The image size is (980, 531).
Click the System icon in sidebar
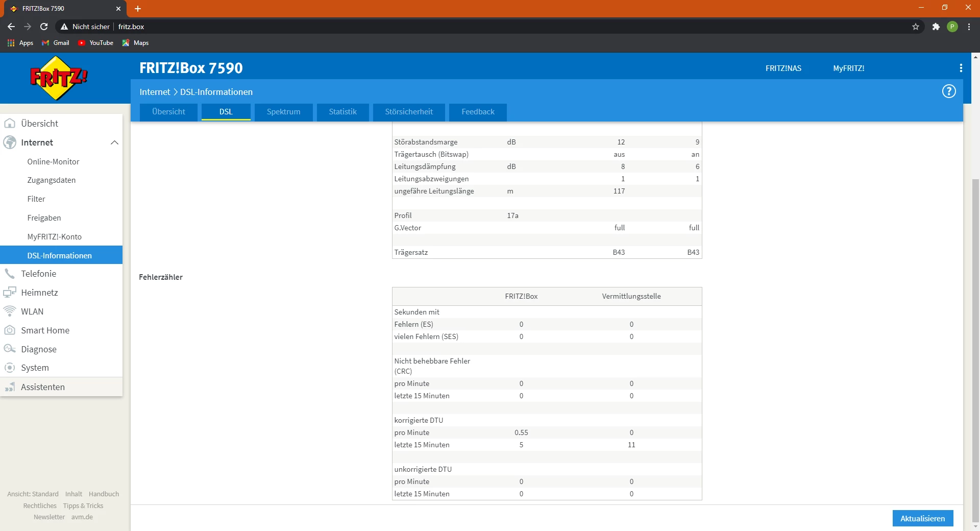coord(10,368)
